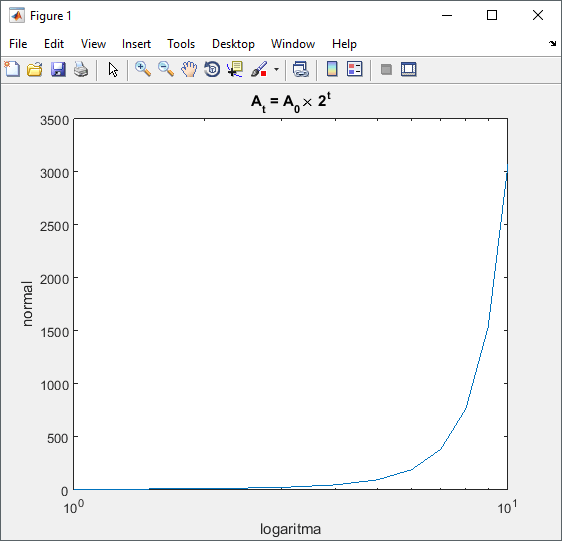Expand the toolbar dock arrow at right
Screen dimensions: 562x541
[x=552, y=44]
